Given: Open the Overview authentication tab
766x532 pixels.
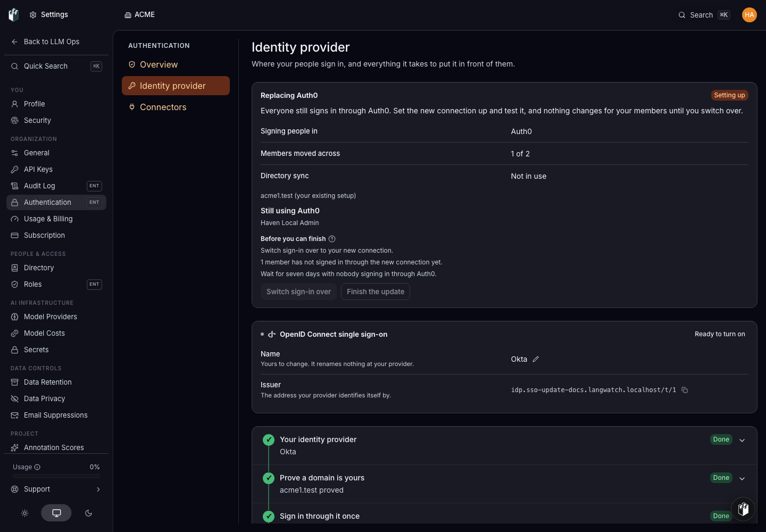Looking at the screenshot, I should click(176, 64).
